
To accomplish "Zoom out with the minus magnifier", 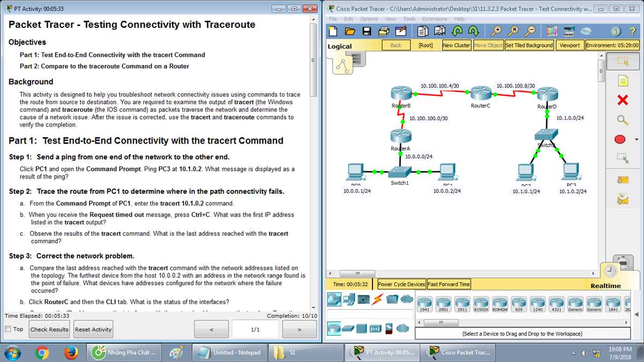I will click(530, 31).
